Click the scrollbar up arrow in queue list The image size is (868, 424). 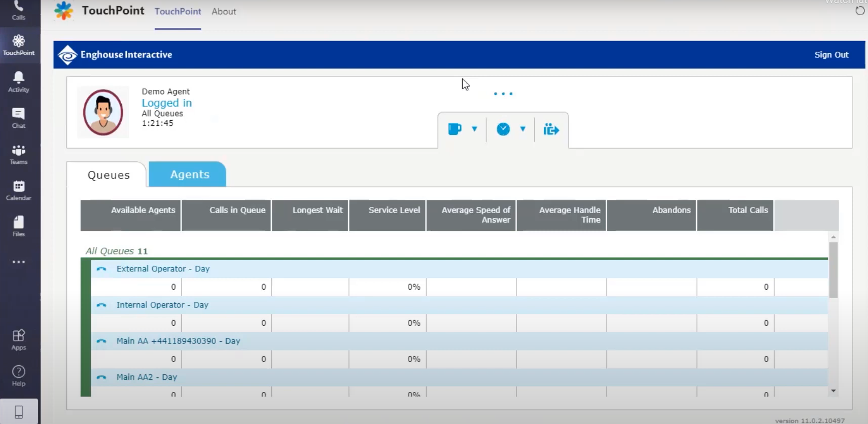pyautogui.click(x=833, y=237)
